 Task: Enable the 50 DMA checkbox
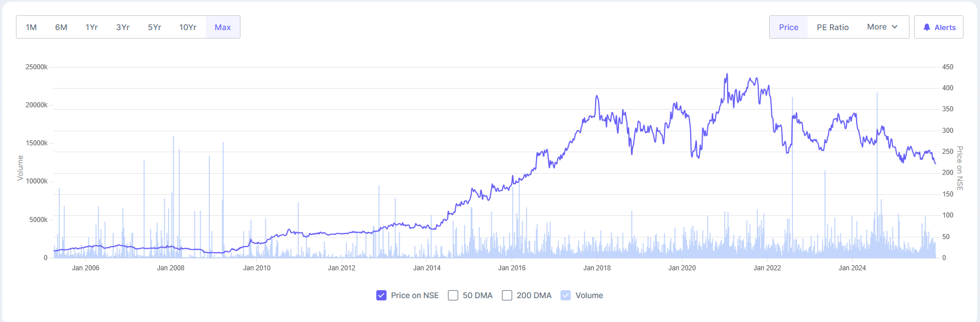[453, 295]
